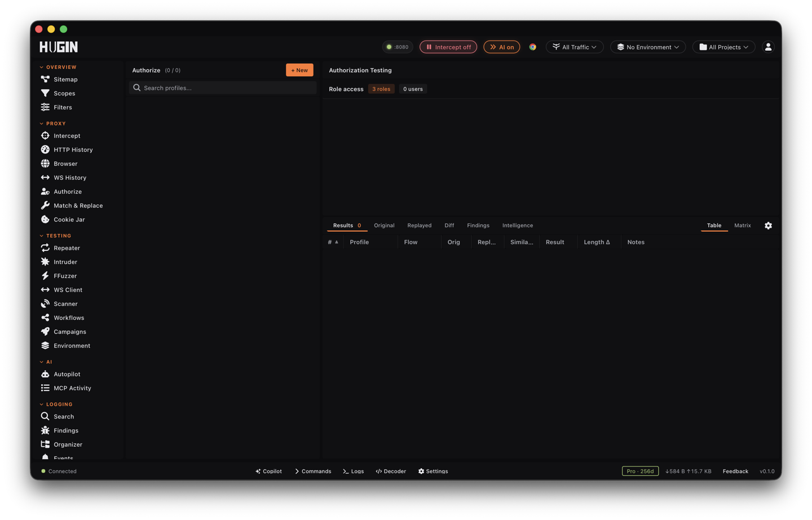Toggle the 3 roles filter chip
The height and width of the screenshot is (520, 812).
pyautogui.click(x=381, y=89)
